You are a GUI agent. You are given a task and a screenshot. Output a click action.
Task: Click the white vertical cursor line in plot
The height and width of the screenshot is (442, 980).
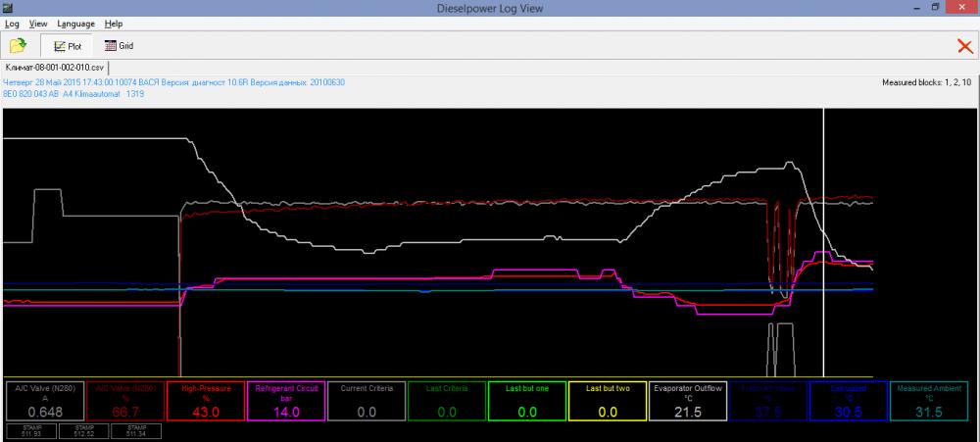823,245
